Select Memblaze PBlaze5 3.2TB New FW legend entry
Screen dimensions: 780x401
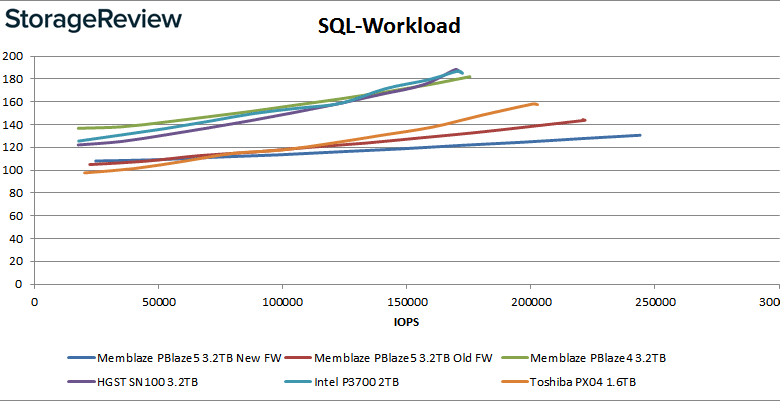[x=174, y=358]
